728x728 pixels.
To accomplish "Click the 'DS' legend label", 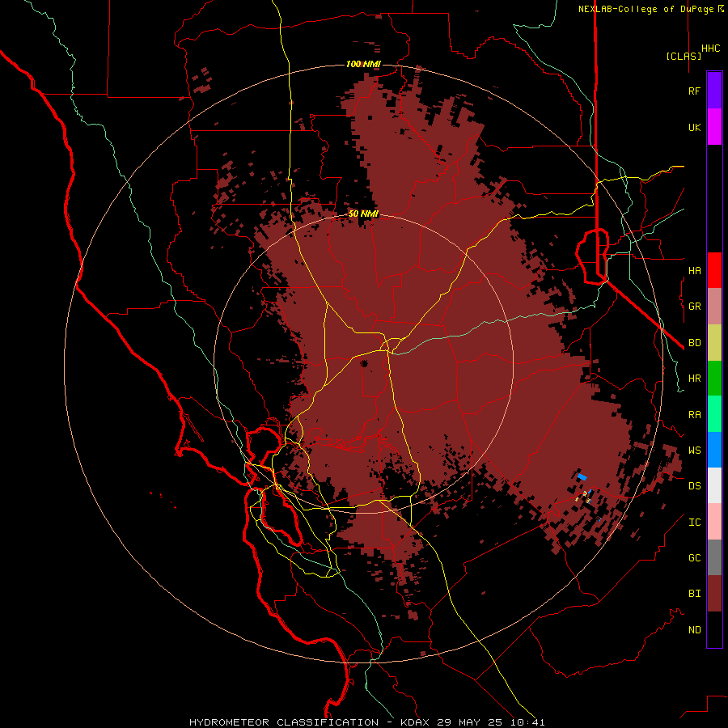I will point(695,486).
